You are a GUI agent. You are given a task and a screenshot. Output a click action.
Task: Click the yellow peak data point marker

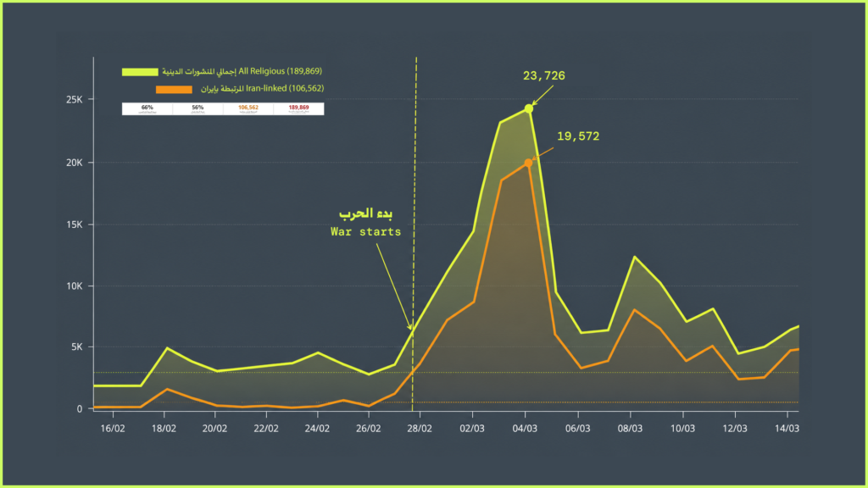529,109
